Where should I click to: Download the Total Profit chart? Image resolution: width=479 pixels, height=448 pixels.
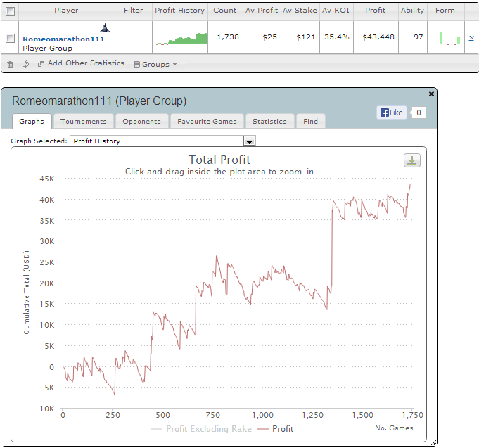click(411, 160)
